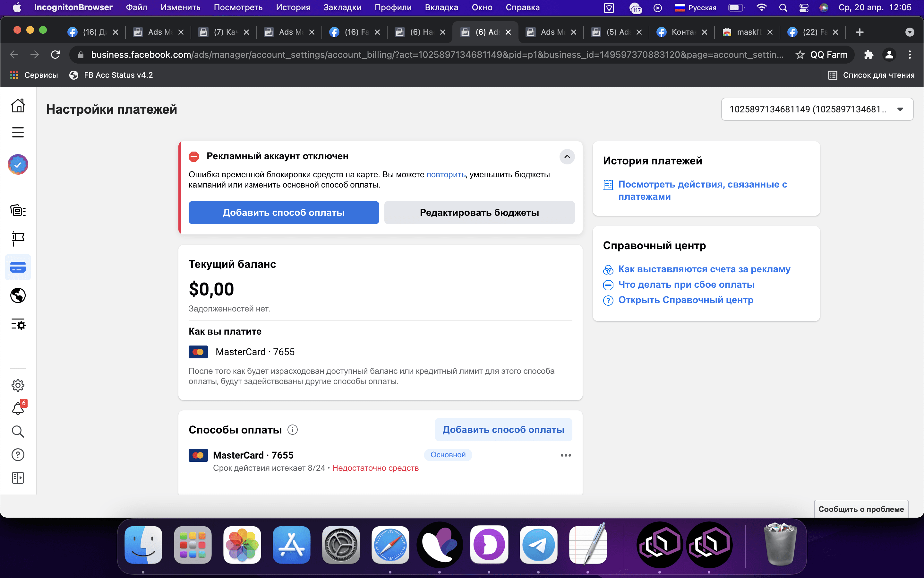Go back with browser back arrow
Viewport: 924px width, 578px height.
click(x=14, y=55)
